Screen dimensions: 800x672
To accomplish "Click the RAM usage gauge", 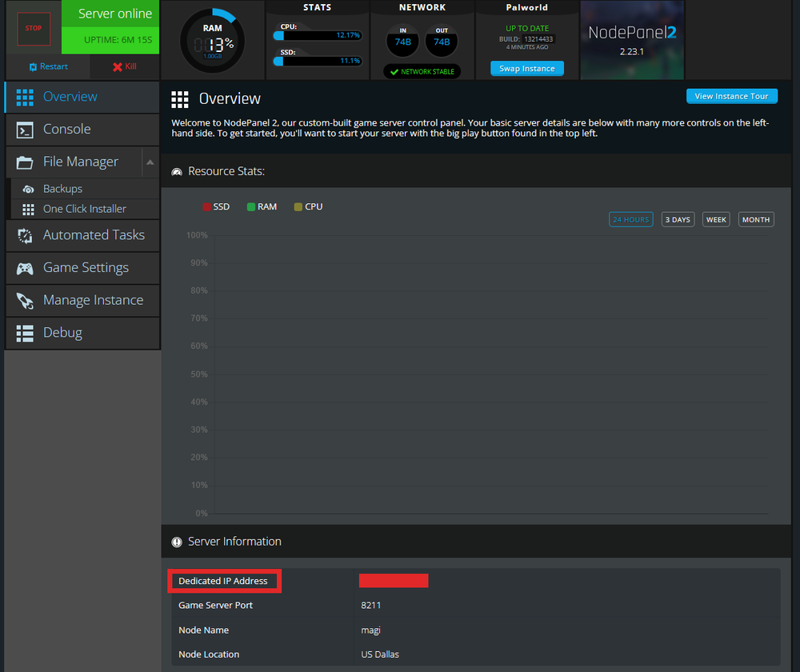I will pos(212,38).
